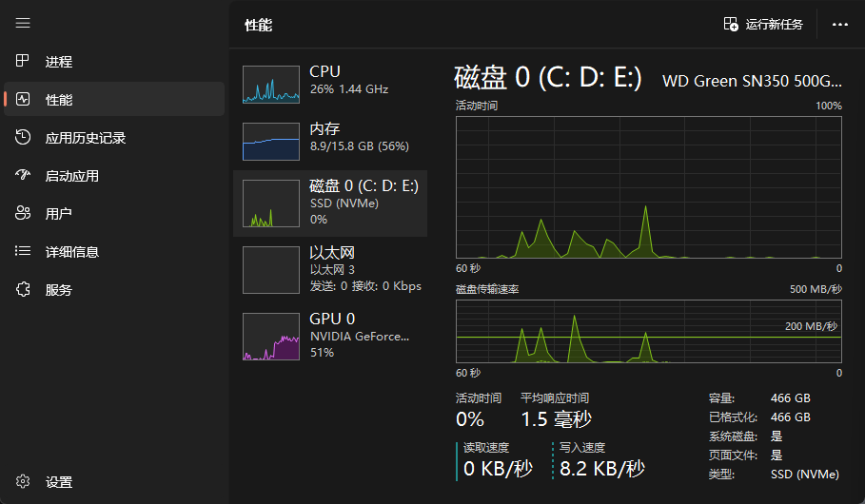Open the three-dot more options menu
Screen dimensions: 865x504
pyautogui.click(x=839, y=25)
